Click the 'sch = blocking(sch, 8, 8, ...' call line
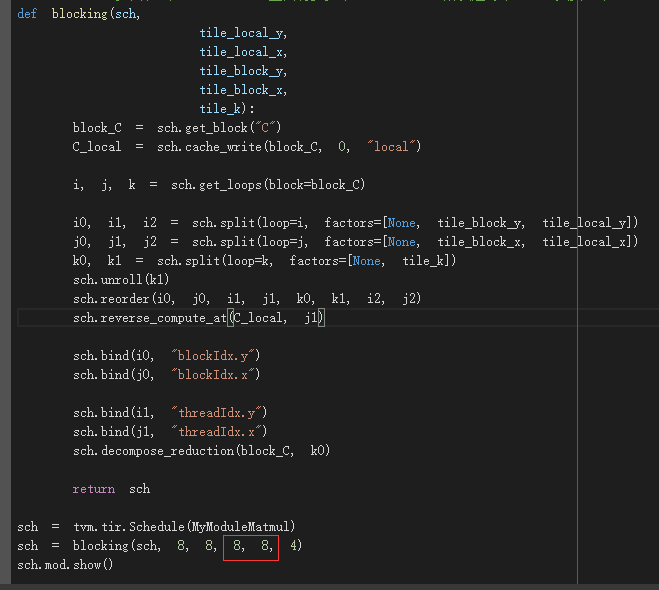659x590 pixels. point(160,546)
